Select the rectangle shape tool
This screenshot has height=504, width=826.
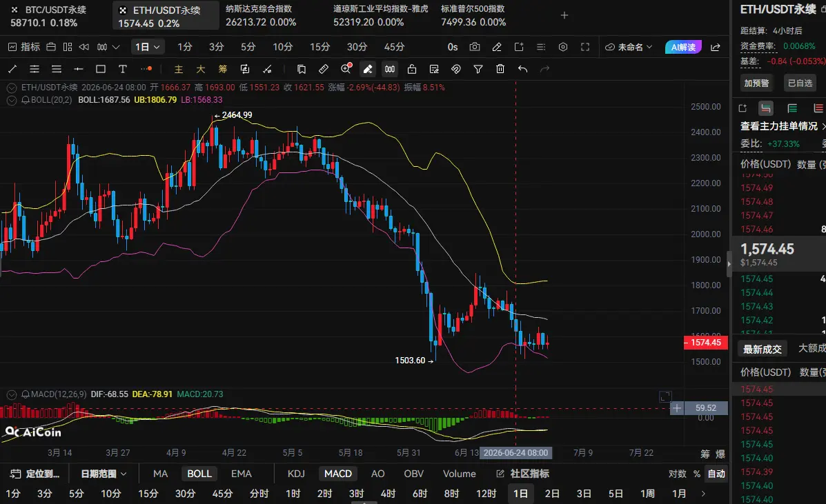101,69
